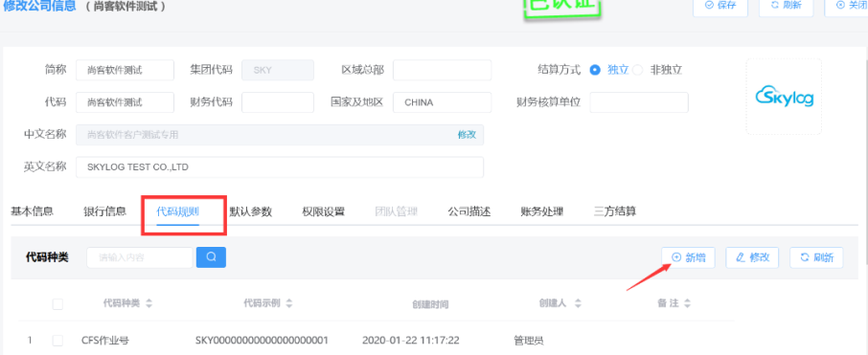This screenshot has height=355, width=868.
Task: Click the 财务代码 input field
Action: (278, 102)
